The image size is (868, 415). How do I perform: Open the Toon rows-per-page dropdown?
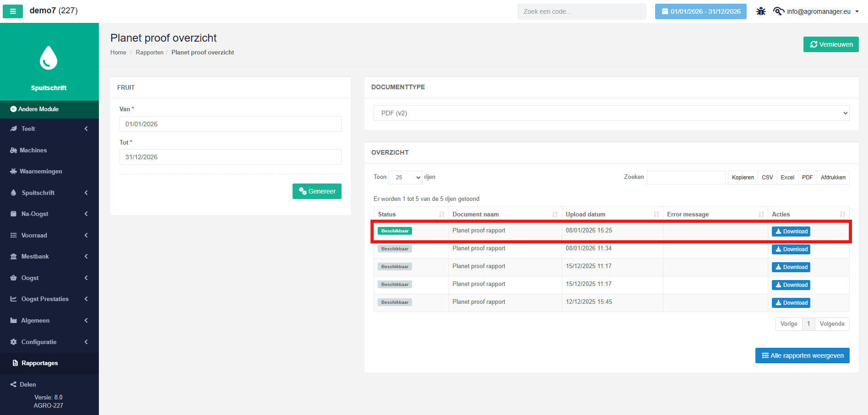coord(405,177)
